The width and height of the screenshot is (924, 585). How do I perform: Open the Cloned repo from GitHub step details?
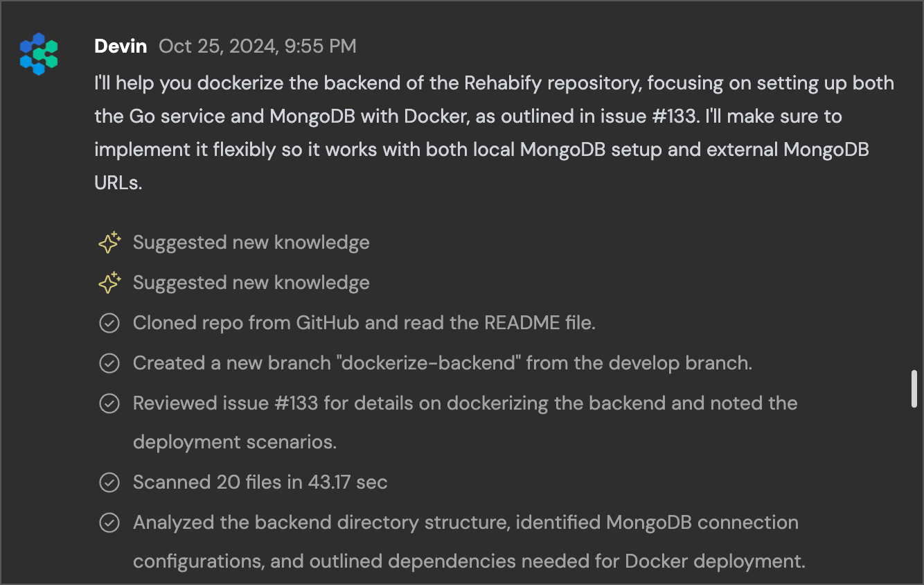(x=364, y=323)
